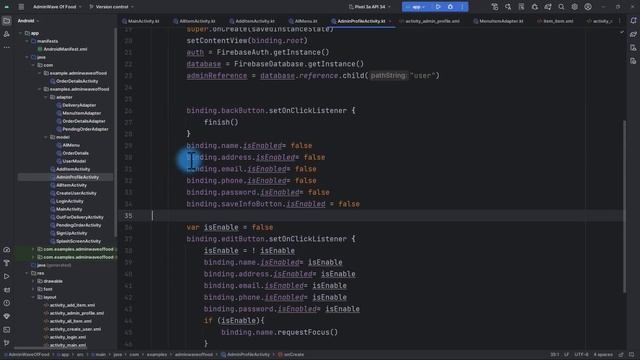Screen dimensions: 640x360
Task: Switch to item_item.xml tab
Action: click(555, 21)
